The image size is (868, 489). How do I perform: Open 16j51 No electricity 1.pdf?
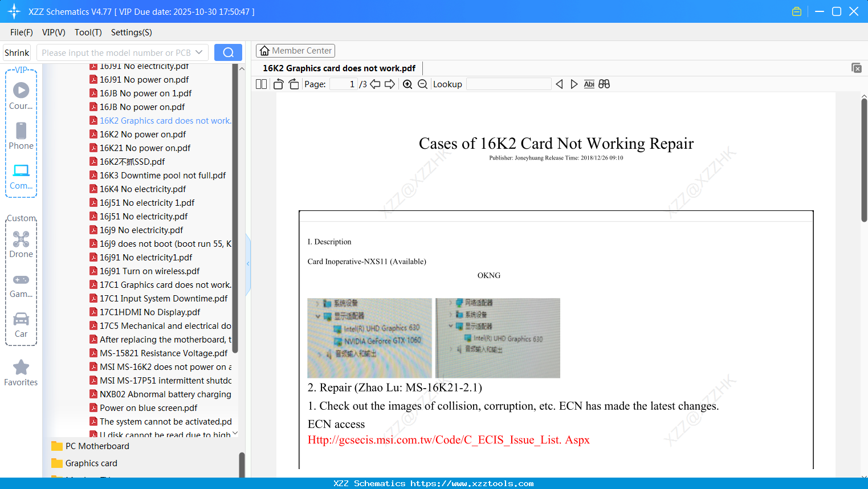coord(142,203)
